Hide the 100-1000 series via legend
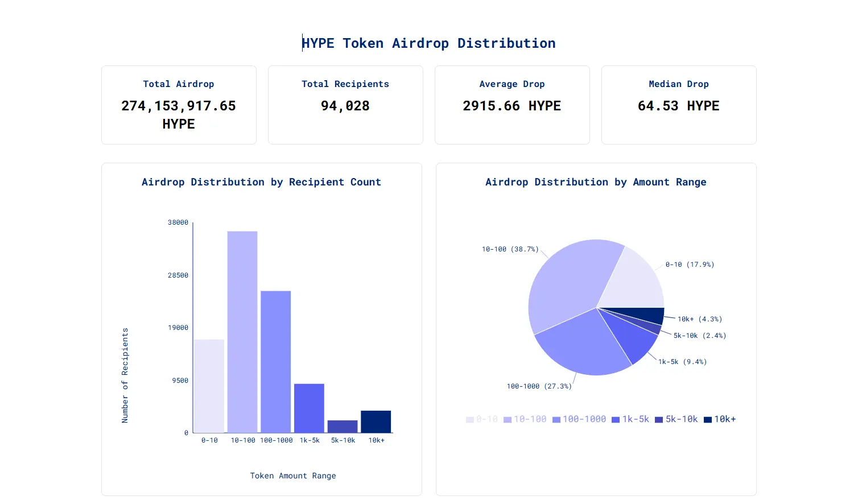Screen dimensions: 858x504 (579, 419)
